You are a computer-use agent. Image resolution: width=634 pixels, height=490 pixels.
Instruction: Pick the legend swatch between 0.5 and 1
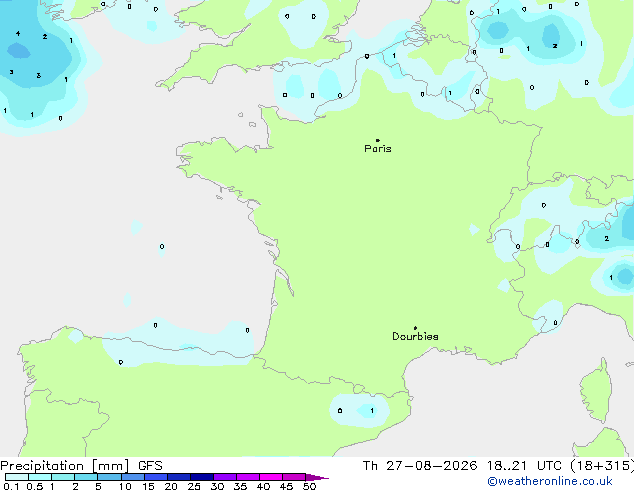[40, 477]
